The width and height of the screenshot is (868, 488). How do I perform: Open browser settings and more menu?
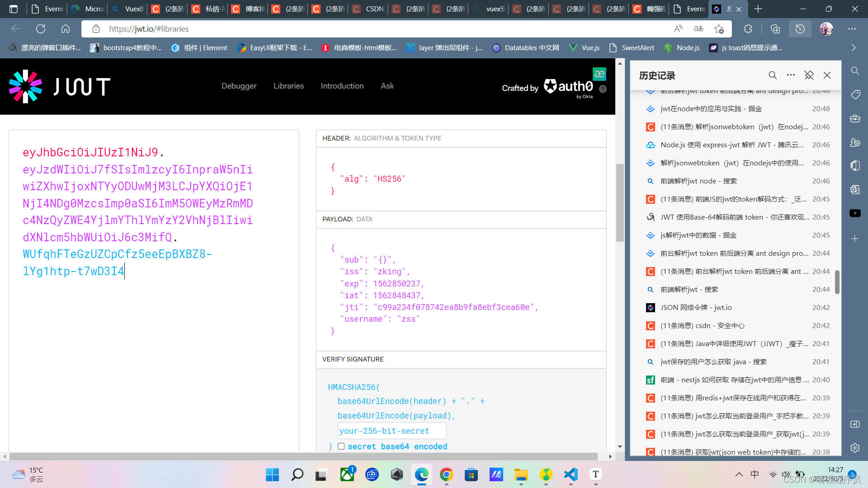(x=852, y=29)
